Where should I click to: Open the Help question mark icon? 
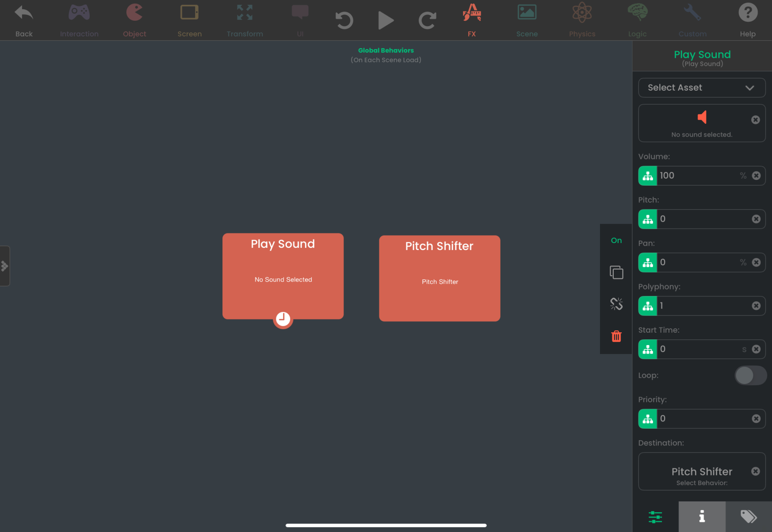point(748,13)
